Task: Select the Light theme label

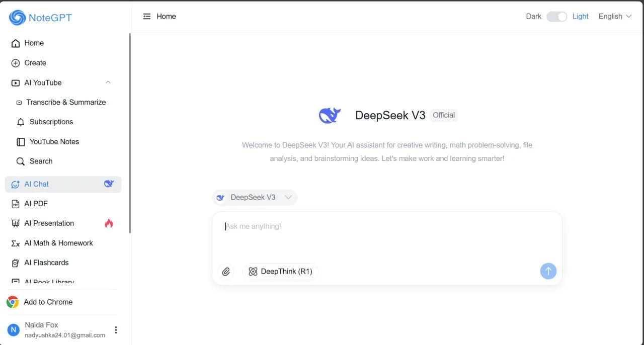Action: (x=580, y=17)
